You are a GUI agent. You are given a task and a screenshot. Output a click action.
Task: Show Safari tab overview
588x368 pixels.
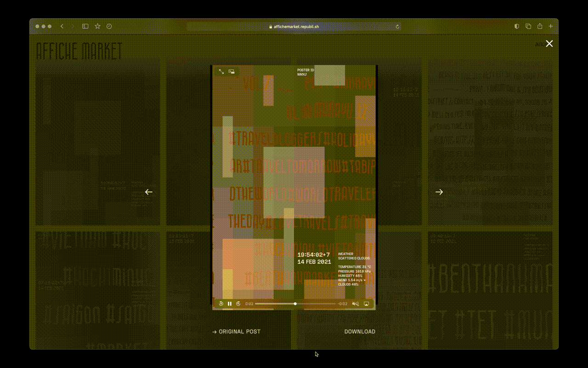[528, 27]
